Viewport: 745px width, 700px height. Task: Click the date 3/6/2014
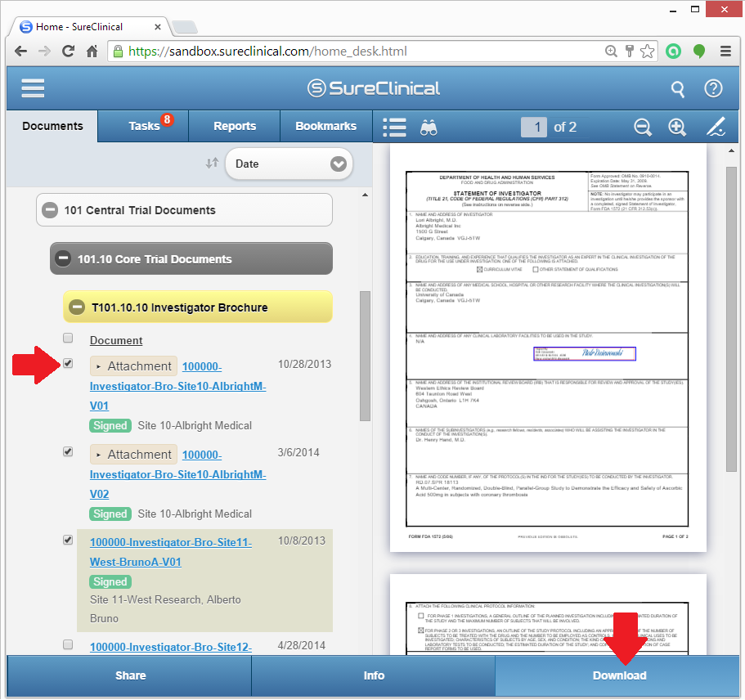coord(298,452)
